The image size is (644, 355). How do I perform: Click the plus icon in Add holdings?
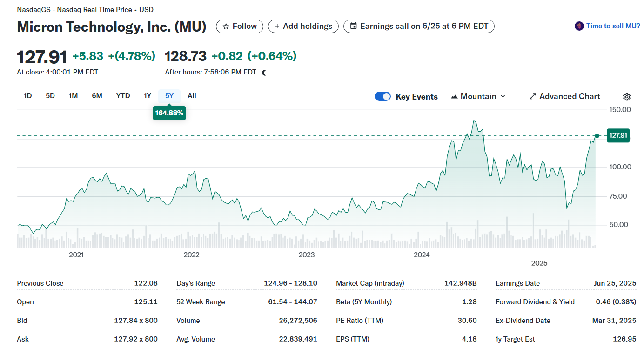(x=277, y=27)
